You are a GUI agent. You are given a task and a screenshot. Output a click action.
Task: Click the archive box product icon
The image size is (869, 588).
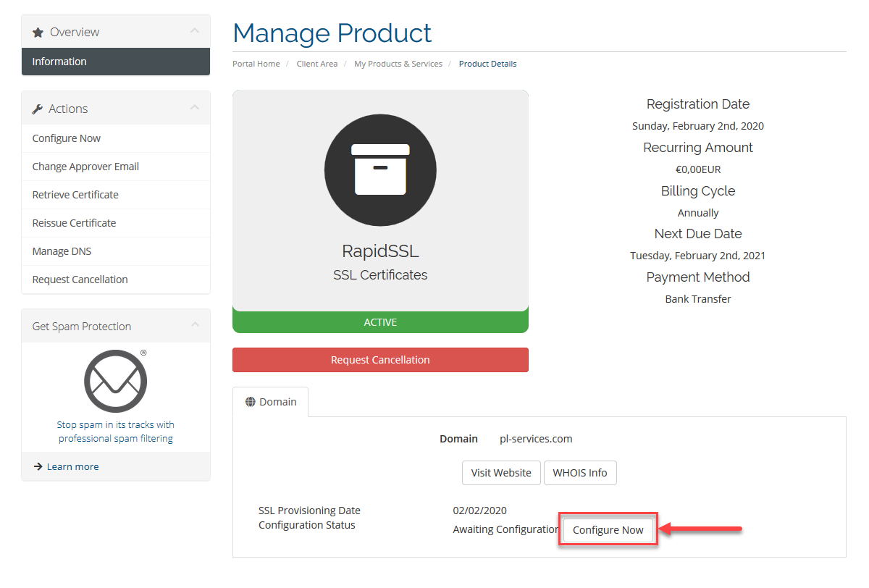pyautogui.click(x=380, y=169)
